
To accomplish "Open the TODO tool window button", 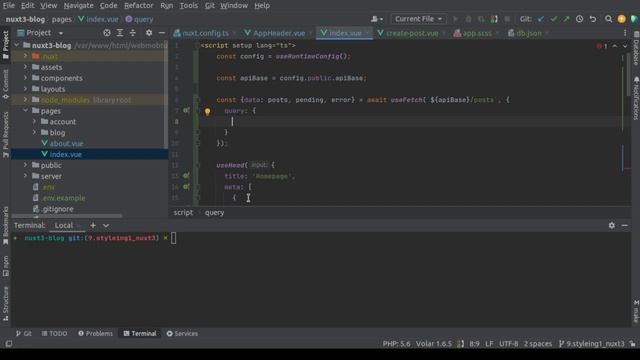I will tap(54, 333).
